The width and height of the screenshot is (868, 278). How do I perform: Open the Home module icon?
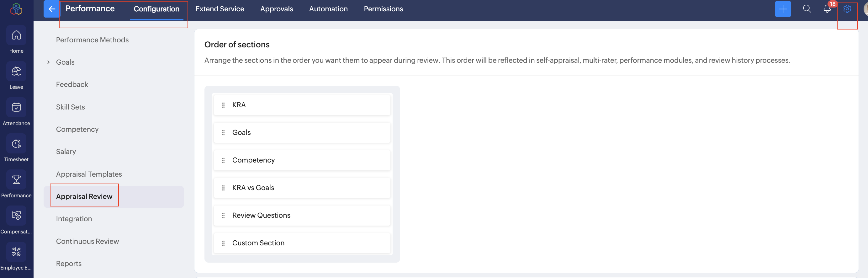16,35
